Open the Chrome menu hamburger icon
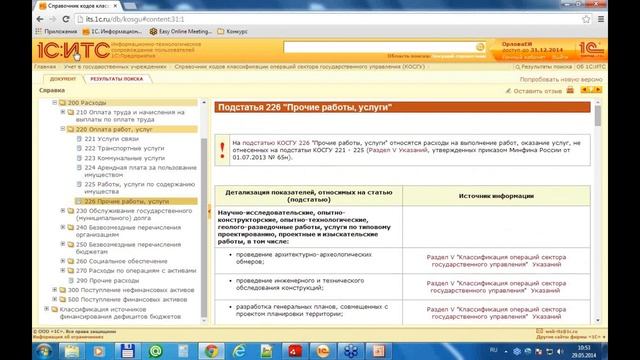 [x=601, y=19]
